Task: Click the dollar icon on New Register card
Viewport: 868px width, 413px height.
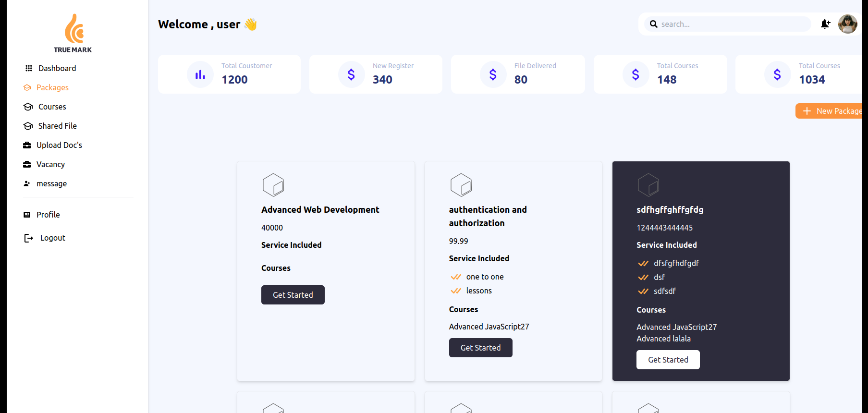Action: [x=351, y=74]
